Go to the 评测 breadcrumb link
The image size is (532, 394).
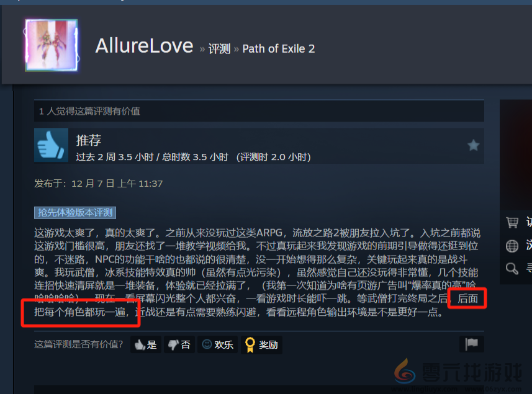[x=220, y=49]
